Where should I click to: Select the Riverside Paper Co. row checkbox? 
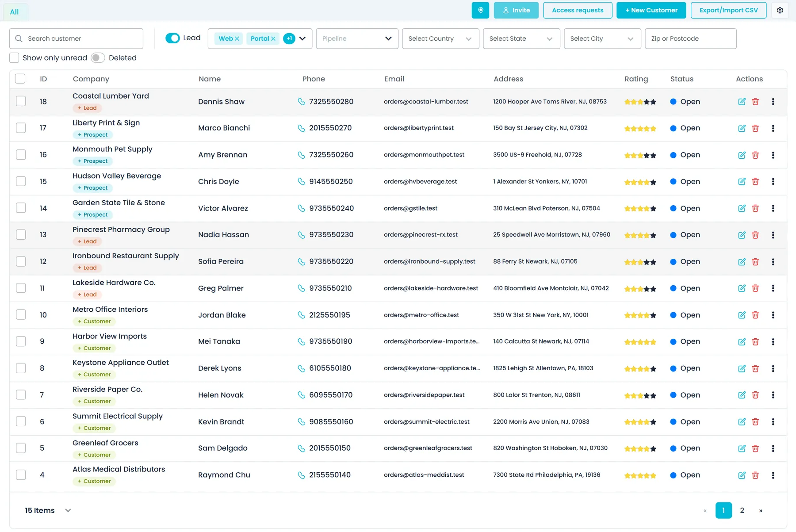coord(21,394)
